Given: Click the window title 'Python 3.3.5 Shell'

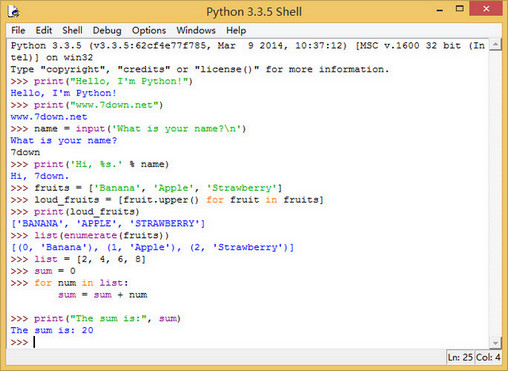Looking at the screenshot, I should (x=254, y=12).
